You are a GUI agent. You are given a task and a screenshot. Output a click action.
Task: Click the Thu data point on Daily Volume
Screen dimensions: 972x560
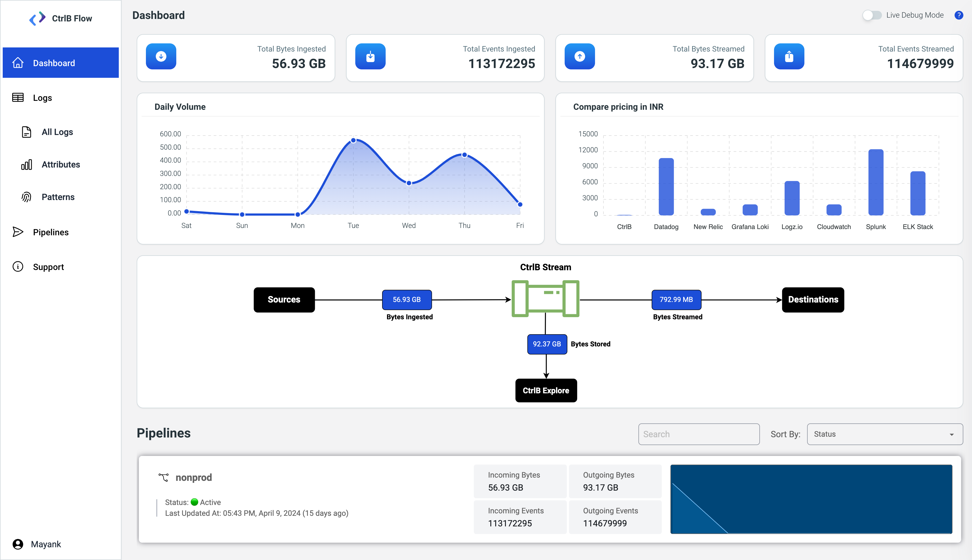465,155
